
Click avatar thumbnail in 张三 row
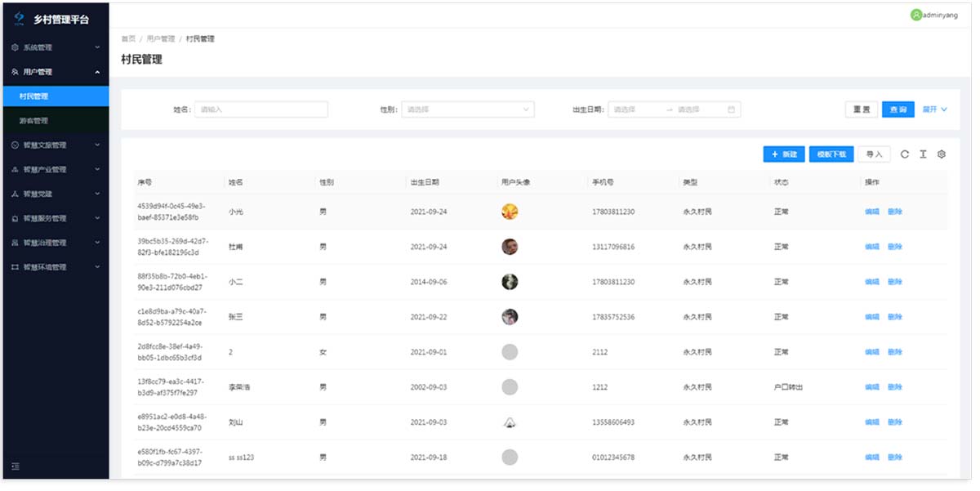pyautogui.click(x=510, y=317)
